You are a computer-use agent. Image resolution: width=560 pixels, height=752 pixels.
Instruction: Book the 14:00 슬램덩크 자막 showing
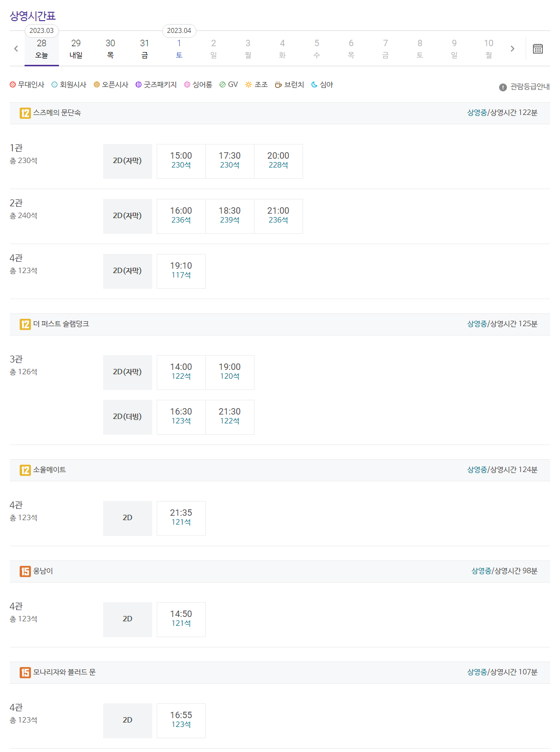coord(181,372)
